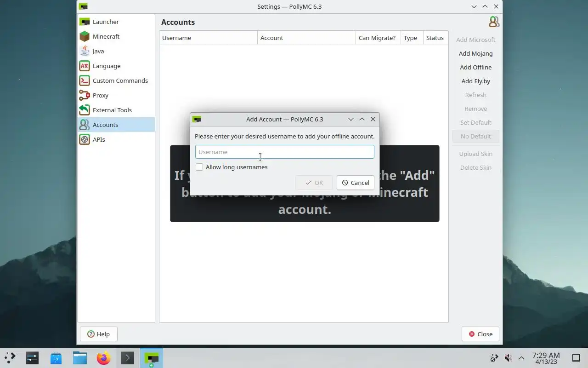Viewport: 588px width, 368px height.
Task: Click Add Mojang button
Action: click(x=475, y=53)
